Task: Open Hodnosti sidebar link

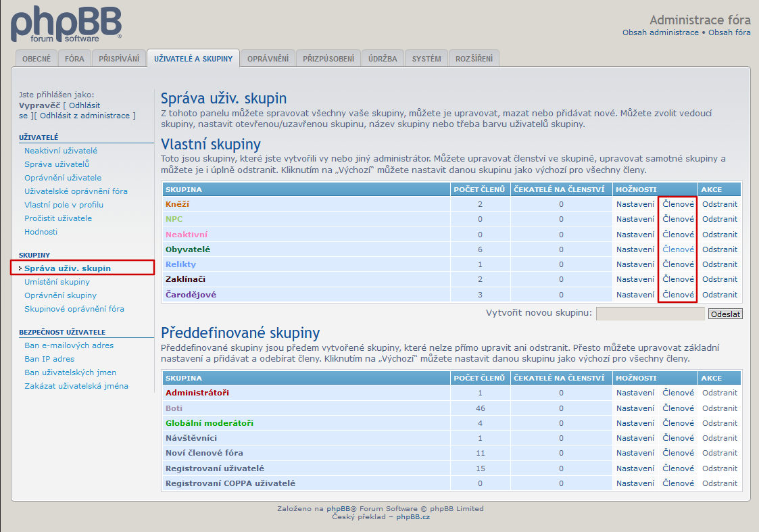Action: click(x=41, y=232)
